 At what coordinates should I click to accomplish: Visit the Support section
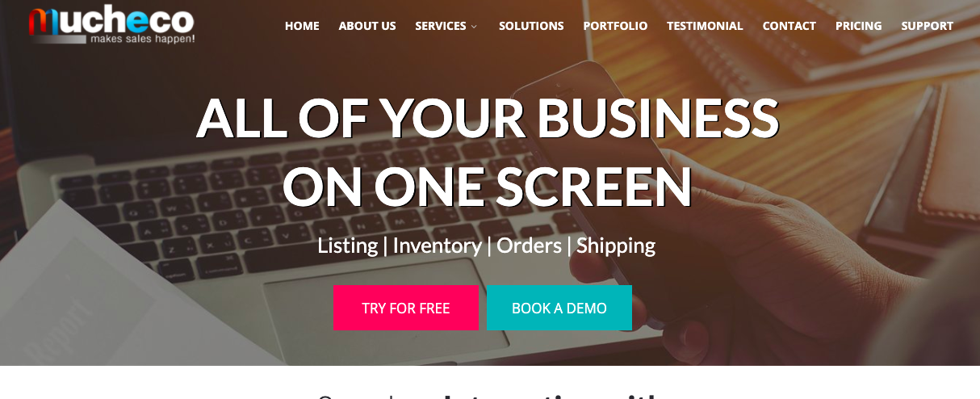928,26
